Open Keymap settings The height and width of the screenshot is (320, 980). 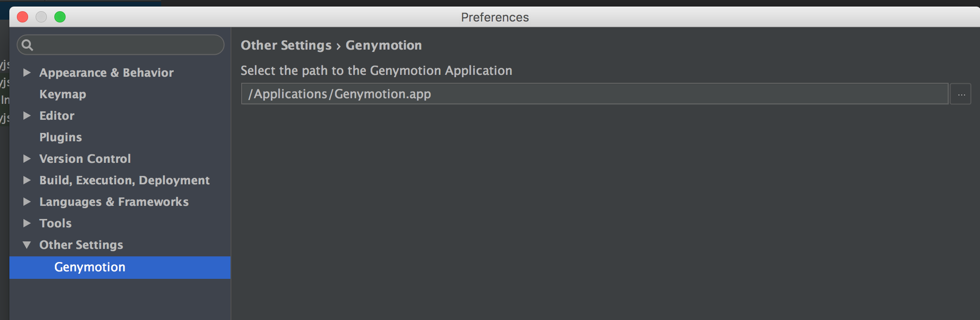point(63,94)
